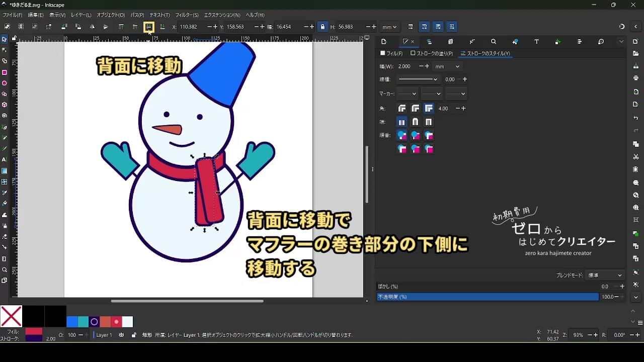Image resolution: width=644 pixels, height=362 pixels.
Task: Open the Align and Distribute panel icon
Action: pos(579,42)
